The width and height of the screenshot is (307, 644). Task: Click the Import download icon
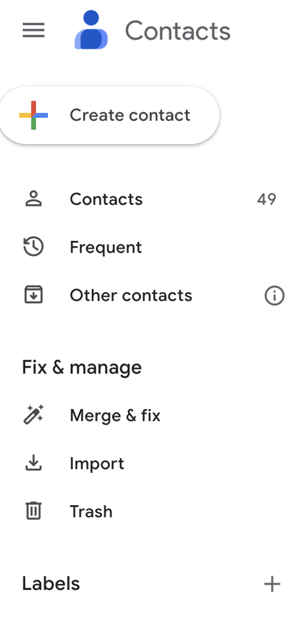pyautogui.click(x=34, y=463)
